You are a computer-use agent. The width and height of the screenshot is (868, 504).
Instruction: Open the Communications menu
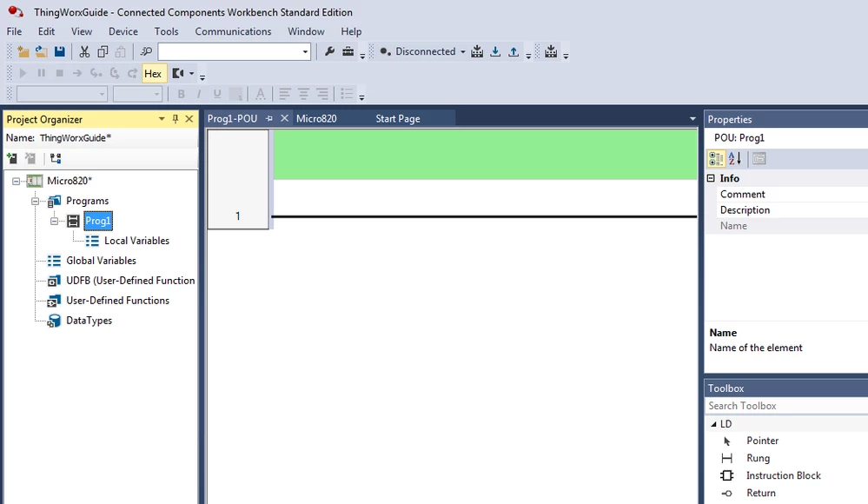point(233,31)
